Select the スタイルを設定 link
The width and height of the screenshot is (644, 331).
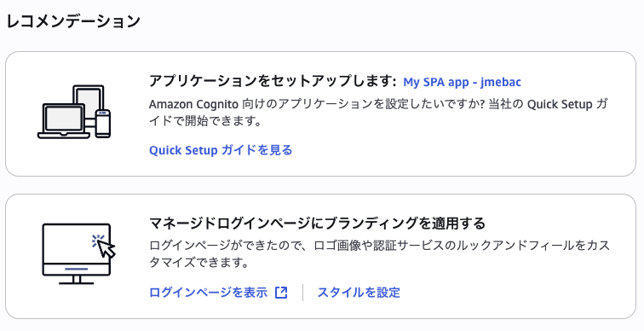coord(359,293)
